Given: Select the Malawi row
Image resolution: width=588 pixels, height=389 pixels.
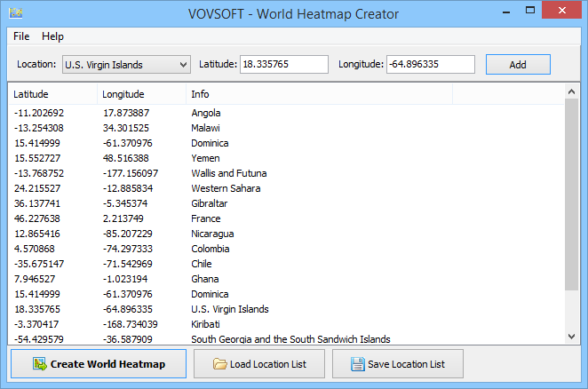Looking at the screenshot, I should 286,128.
